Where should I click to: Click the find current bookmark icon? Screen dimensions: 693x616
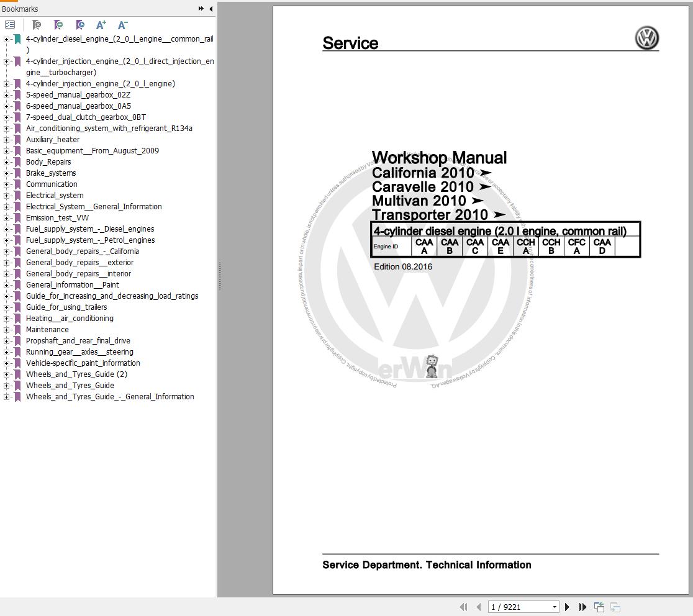click(x=80, y=25)
